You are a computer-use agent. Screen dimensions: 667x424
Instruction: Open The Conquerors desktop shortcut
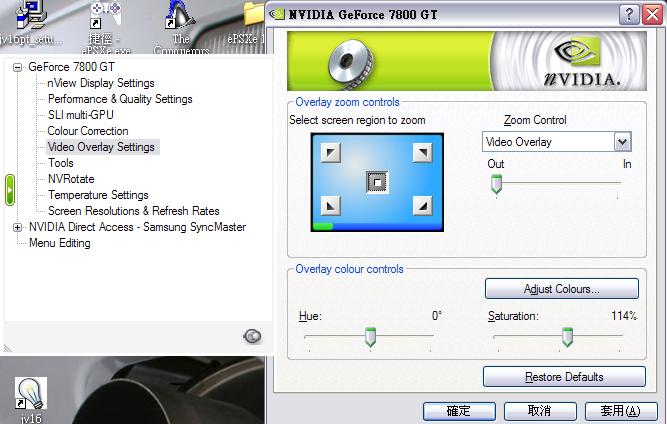181,26
